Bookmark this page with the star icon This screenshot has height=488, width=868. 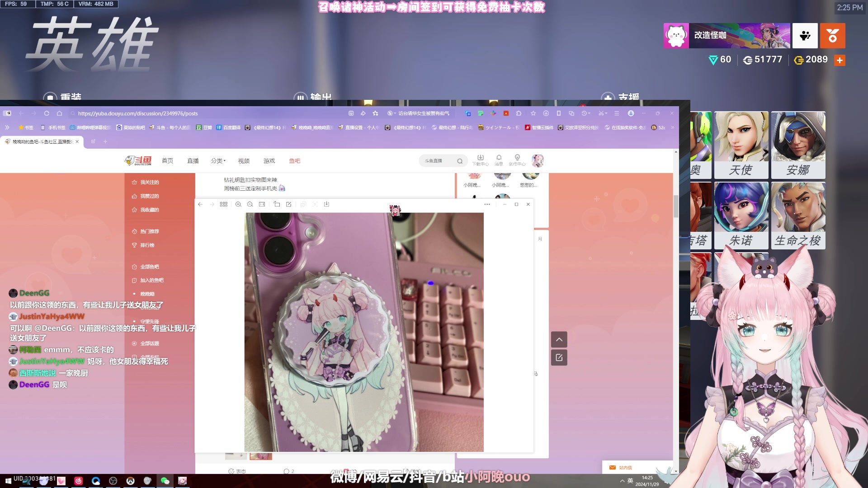click(x=375, y=113)
